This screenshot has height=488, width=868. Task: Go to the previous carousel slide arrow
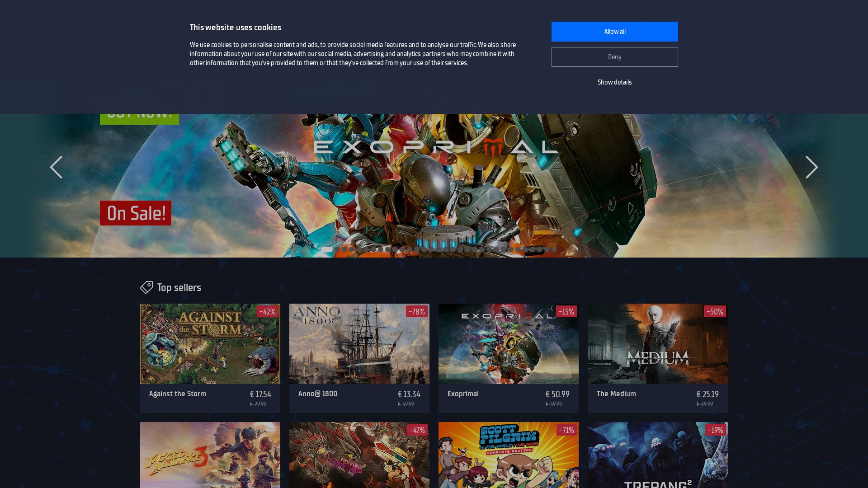pyautogui.click(x=56, y=167)
